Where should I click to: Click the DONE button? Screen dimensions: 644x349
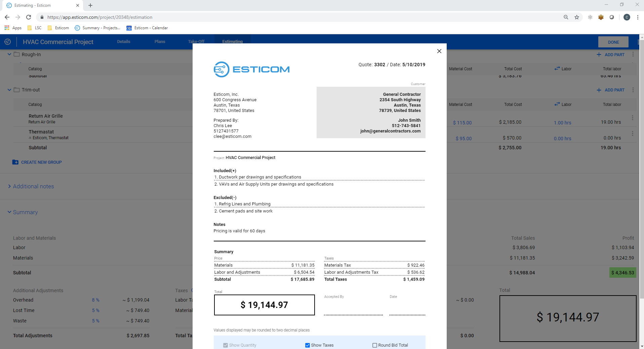613,42
